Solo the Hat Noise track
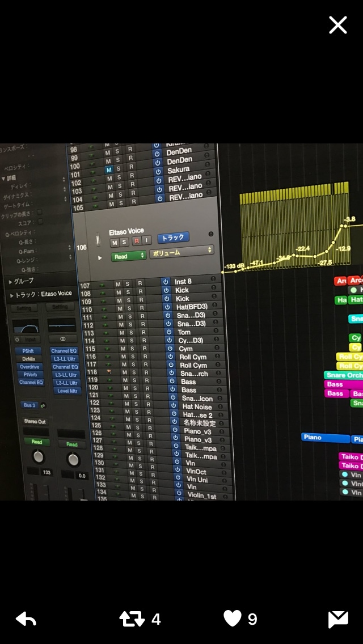Viewport: 363px width, 644px height. (x=137, y=404)
